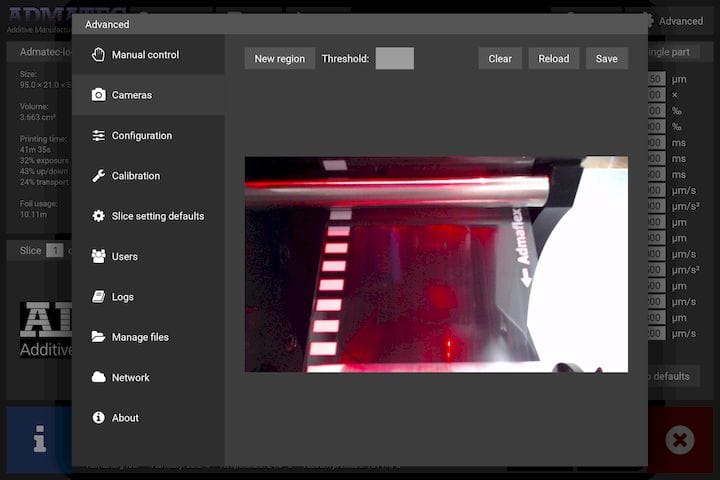Click the camera icon in sidebar

[98, 95]
